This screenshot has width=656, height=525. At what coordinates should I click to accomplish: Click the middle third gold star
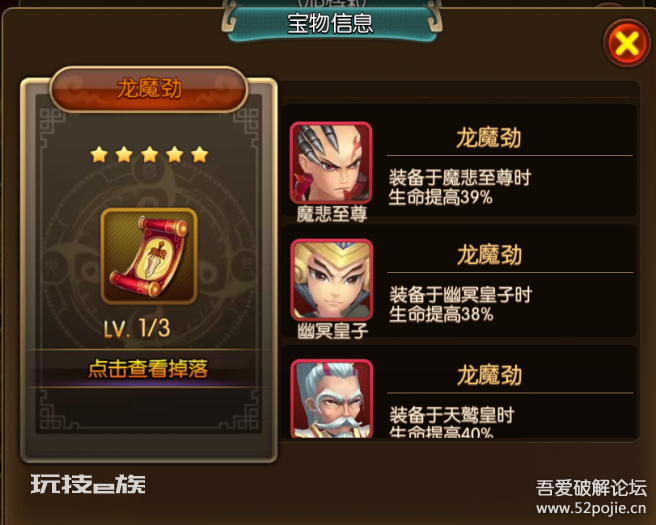coord(149,155)
